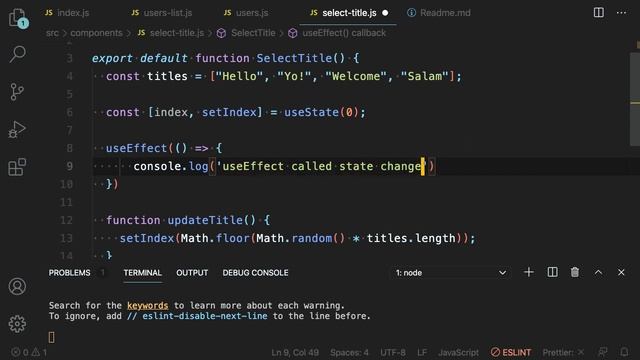Open the '1: node' terminal dropdown

pos(451,273)
